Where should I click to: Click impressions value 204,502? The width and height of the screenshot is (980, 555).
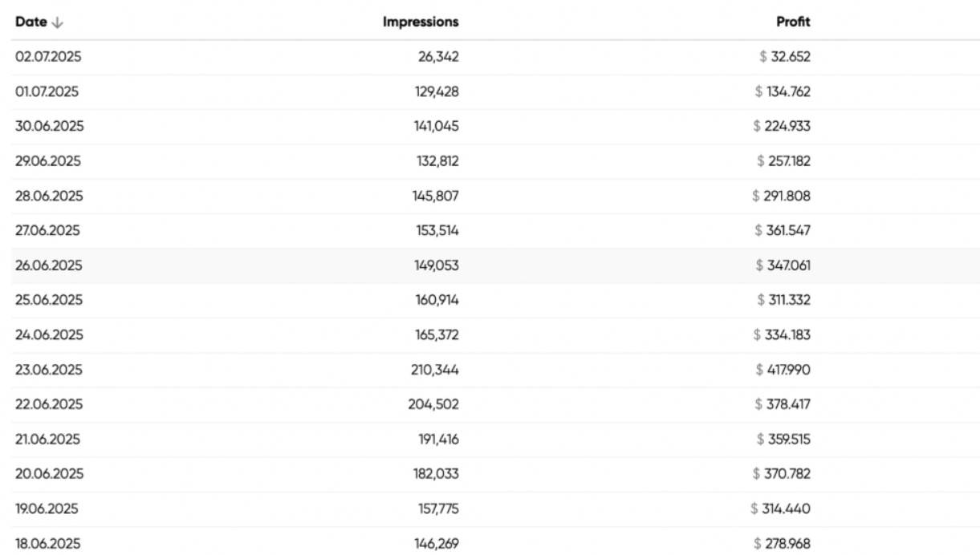tap(433, 404)
